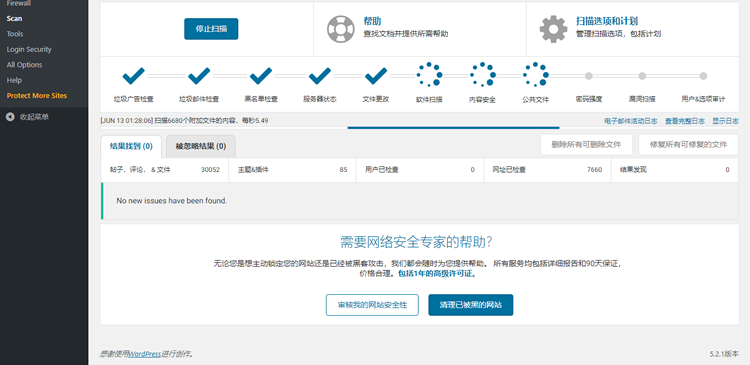Viewport: 750px width, 365px height.
Task: Click the 公共文件 stage label
Action: 535,100
